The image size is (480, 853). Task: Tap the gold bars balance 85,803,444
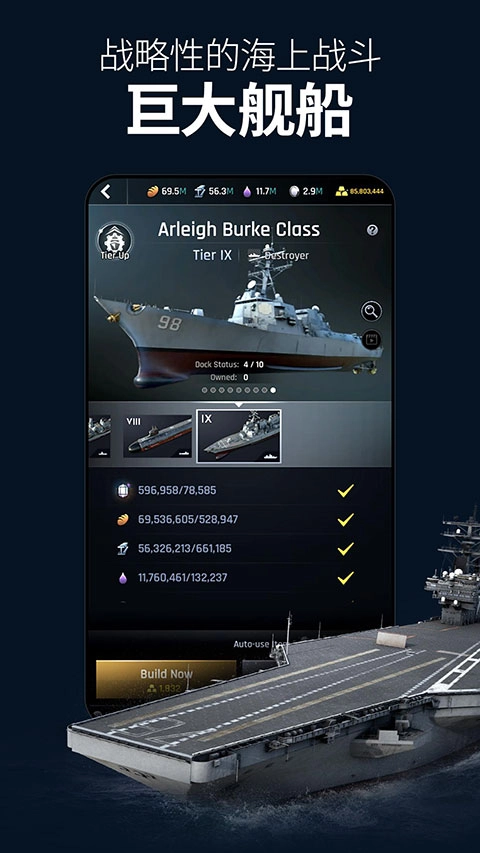[x=359, y=191]
